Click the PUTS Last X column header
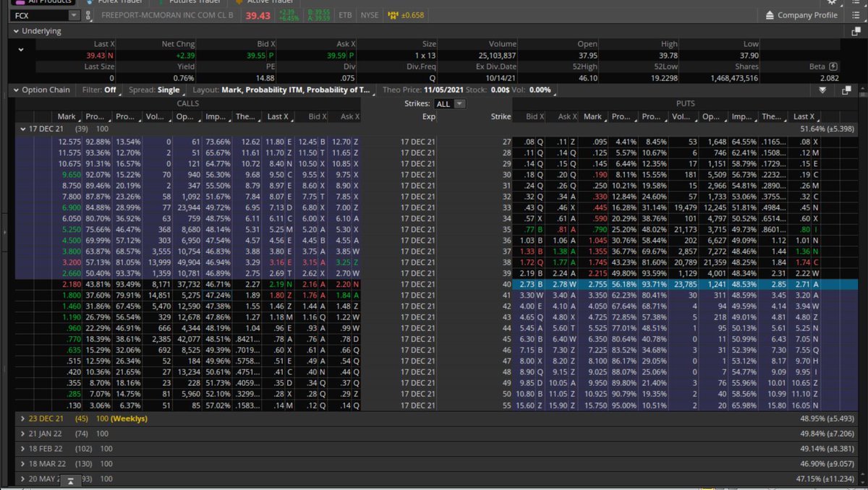This screenshot has height=490, width=868. point(804,116)
